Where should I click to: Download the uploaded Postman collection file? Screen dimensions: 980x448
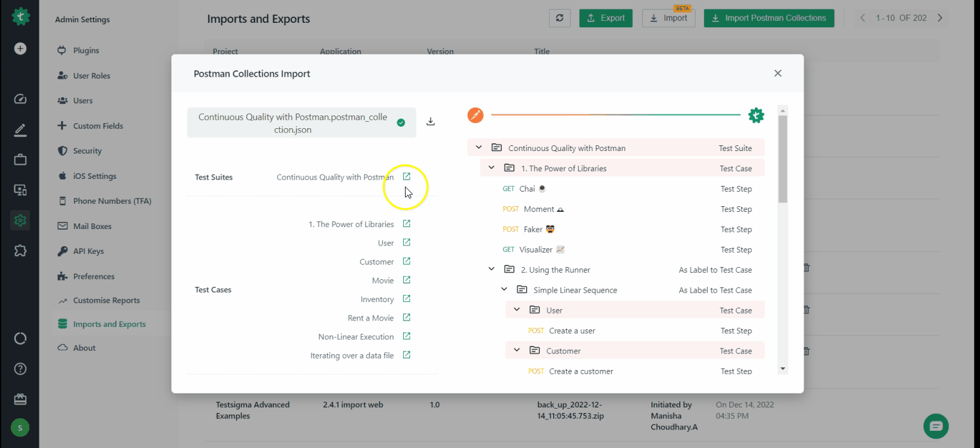[430, 122]
